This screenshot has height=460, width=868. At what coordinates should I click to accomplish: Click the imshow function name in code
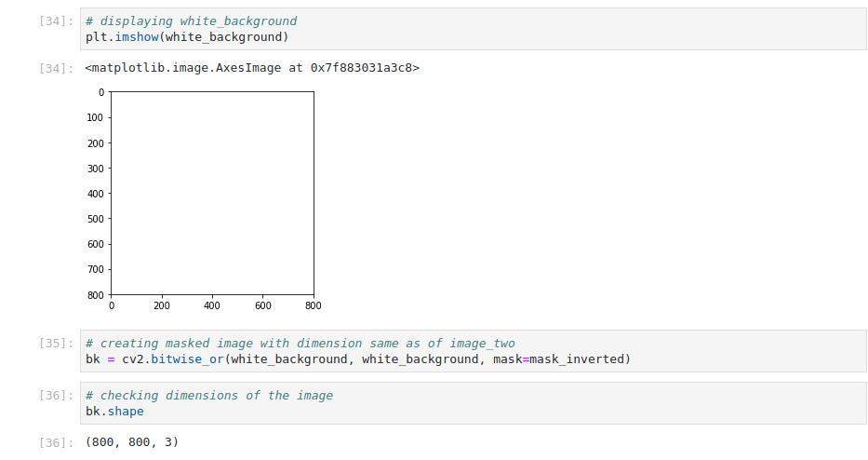pos(137,37)
